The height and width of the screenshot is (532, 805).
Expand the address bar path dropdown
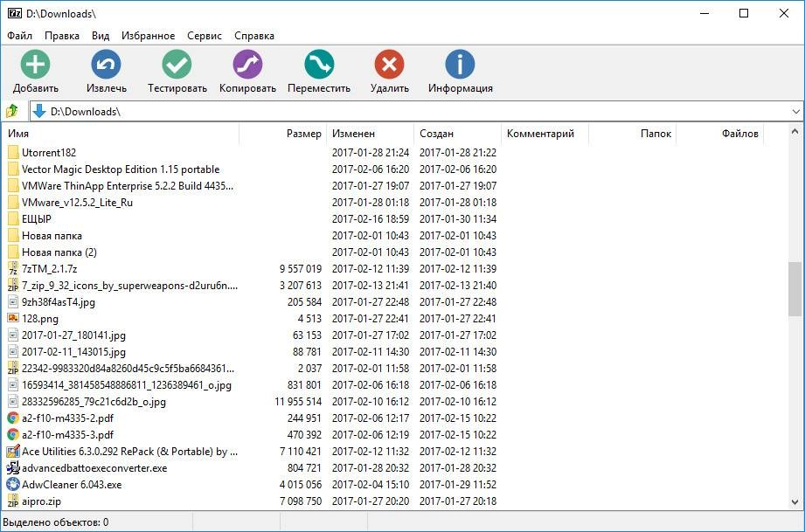[x=795, y=111]
